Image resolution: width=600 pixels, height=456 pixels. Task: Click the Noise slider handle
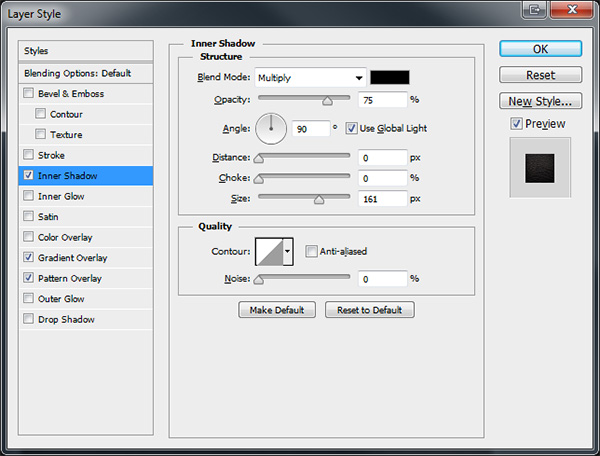(259, 280)
